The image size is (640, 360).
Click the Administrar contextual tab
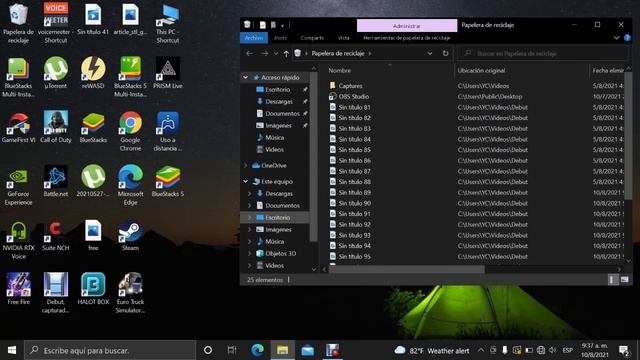coord(407,26)
